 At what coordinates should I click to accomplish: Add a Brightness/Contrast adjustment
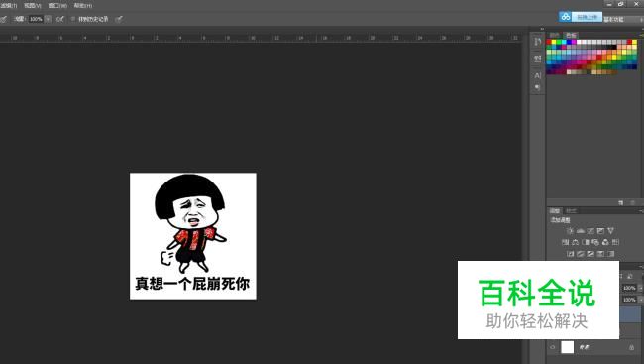click(x=570, y=231)
